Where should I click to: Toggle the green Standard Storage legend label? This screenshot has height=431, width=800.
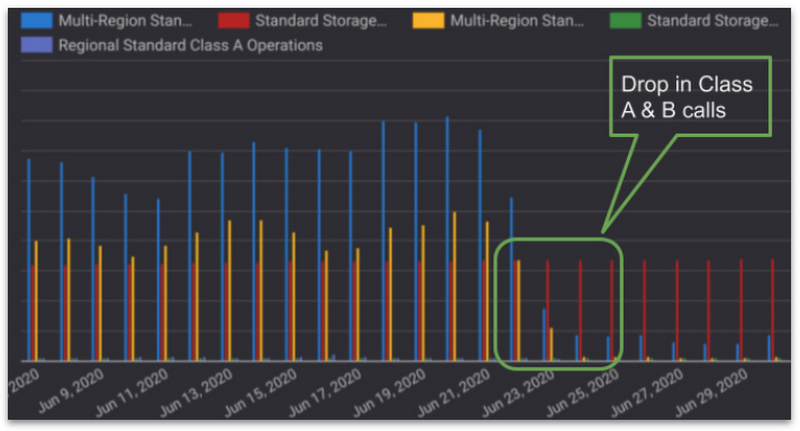(712, 20)
